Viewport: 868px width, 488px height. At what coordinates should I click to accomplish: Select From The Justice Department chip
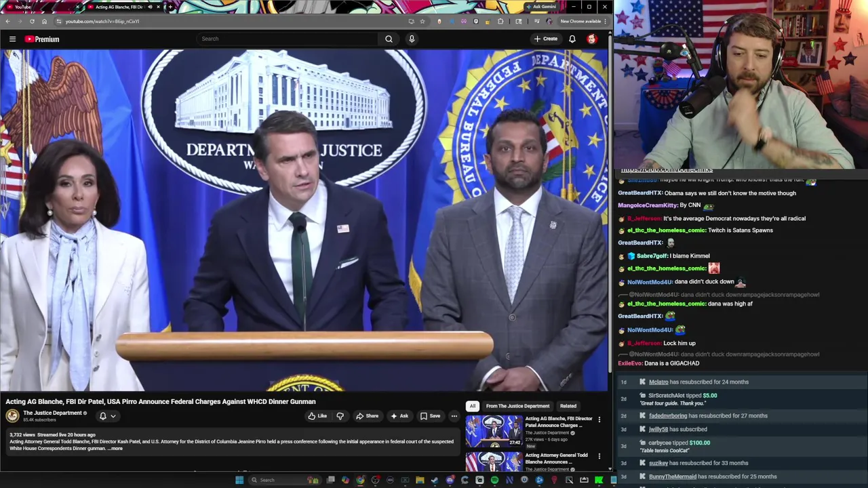coord(517,406)
